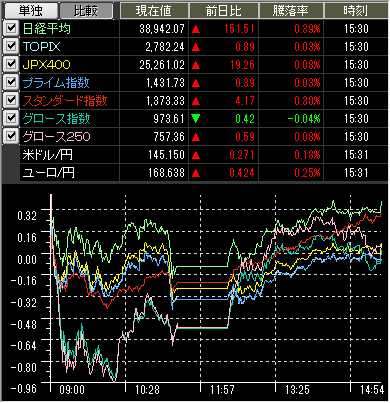Click the red up arrow for 日経平均
The width and height of the screenshot is (390, 403).
tap(196, 29)
